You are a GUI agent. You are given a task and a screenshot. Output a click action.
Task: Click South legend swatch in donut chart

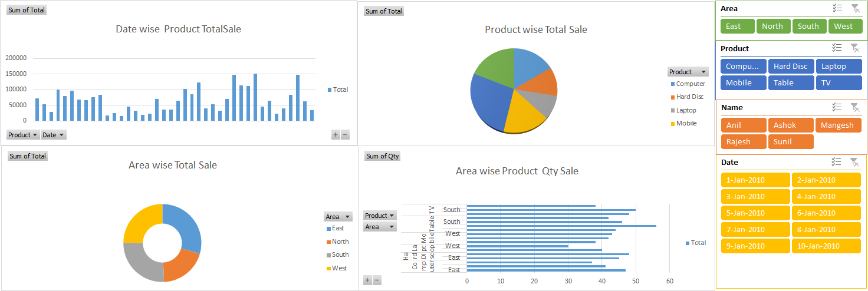pyautogui.click(x=328, y=255)
